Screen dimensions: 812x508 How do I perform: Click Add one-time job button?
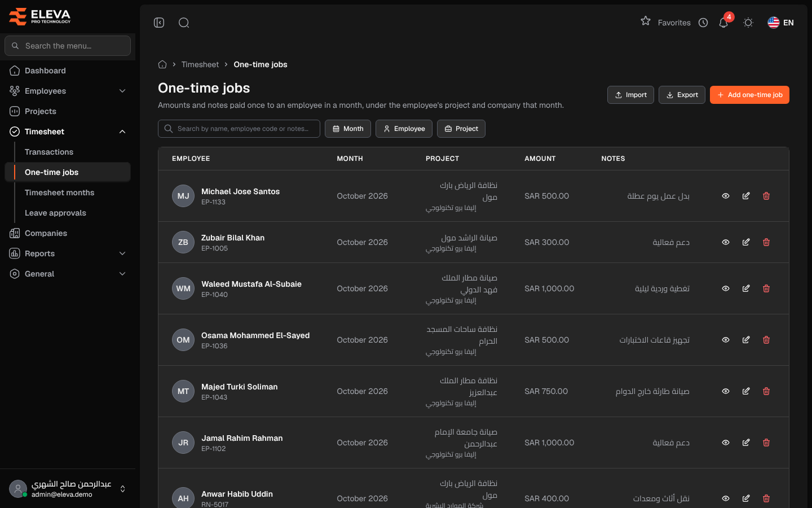[749, 95]
